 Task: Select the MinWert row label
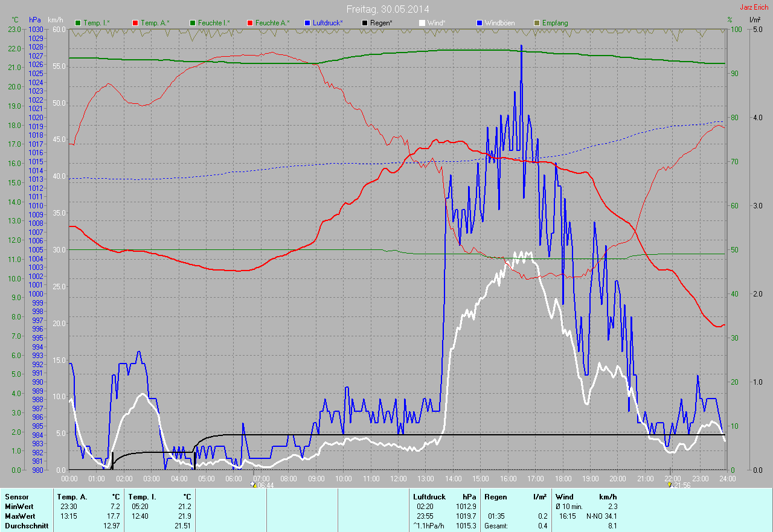[19, 507]
